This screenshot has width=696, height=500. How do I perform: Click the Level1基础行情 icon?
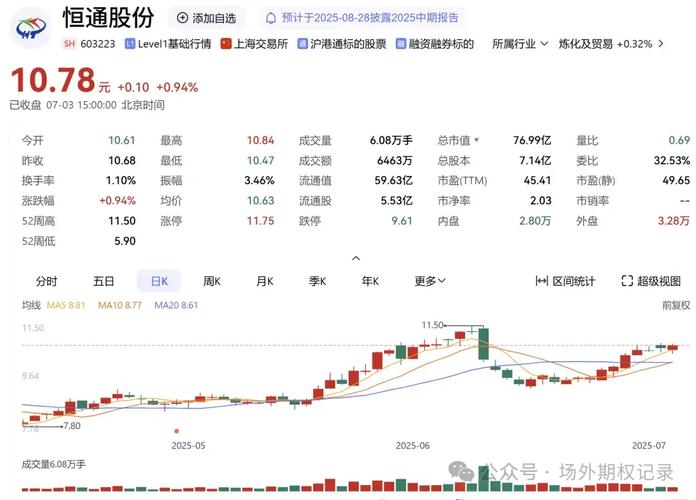click(130, 44)
